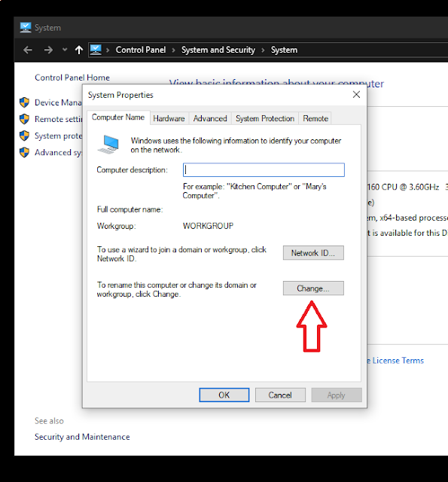Switch to the Hardware tab
Image resolution: width=448 pixels, height=482 pixels.
[x=169, y=118]
